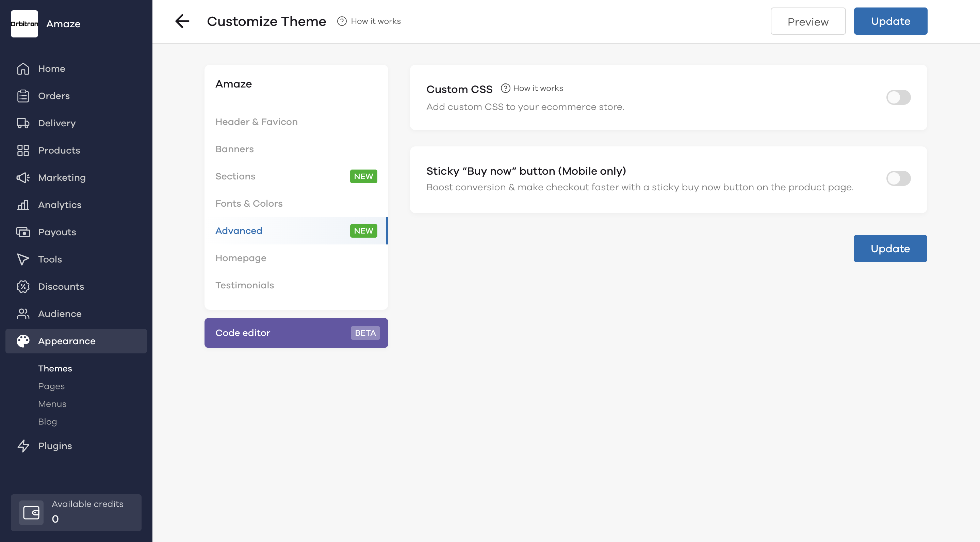Select the Advanced tab
The height and width of the screenshot is (542, 980).
click(296, 230)
